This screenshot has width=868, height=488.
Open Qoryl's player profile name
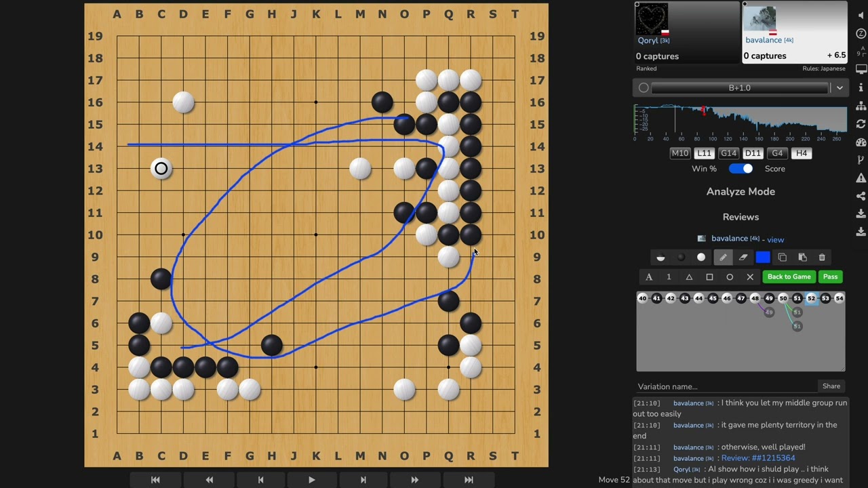click(648, 41)
